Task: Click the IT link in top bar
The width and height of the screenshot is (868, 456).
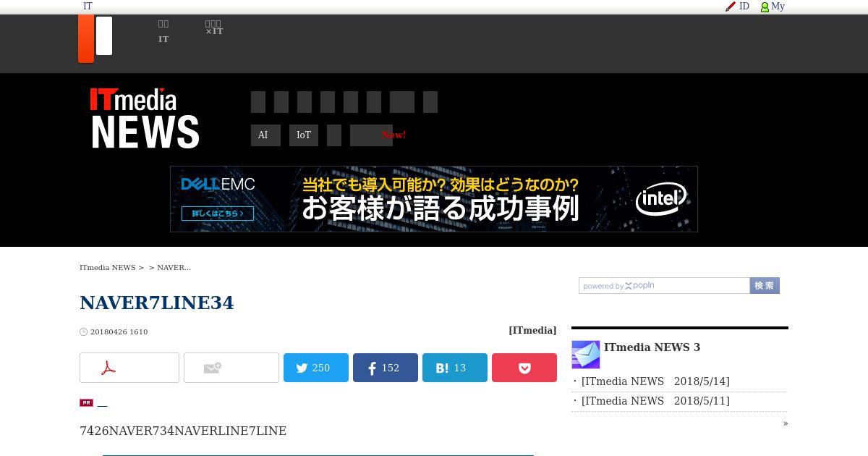Action: 88,7
